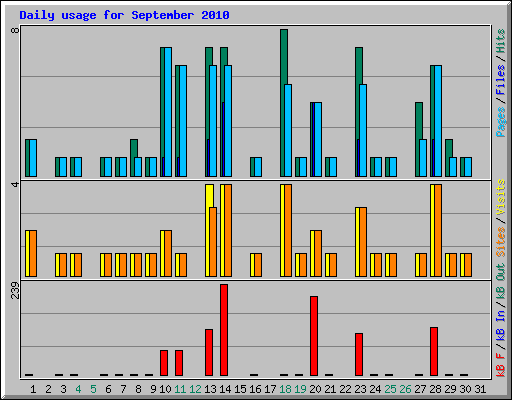This screenshot has height=400, width=512.
Task: Select green weekend day "18" label
Action: point(285,389)
